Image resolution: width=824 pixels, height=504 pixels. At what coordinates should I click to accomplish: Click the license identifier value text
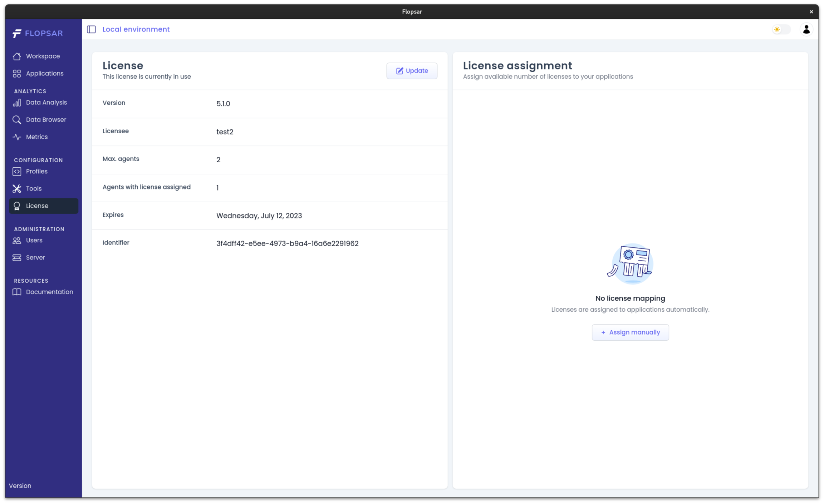(x=287, y=243)
